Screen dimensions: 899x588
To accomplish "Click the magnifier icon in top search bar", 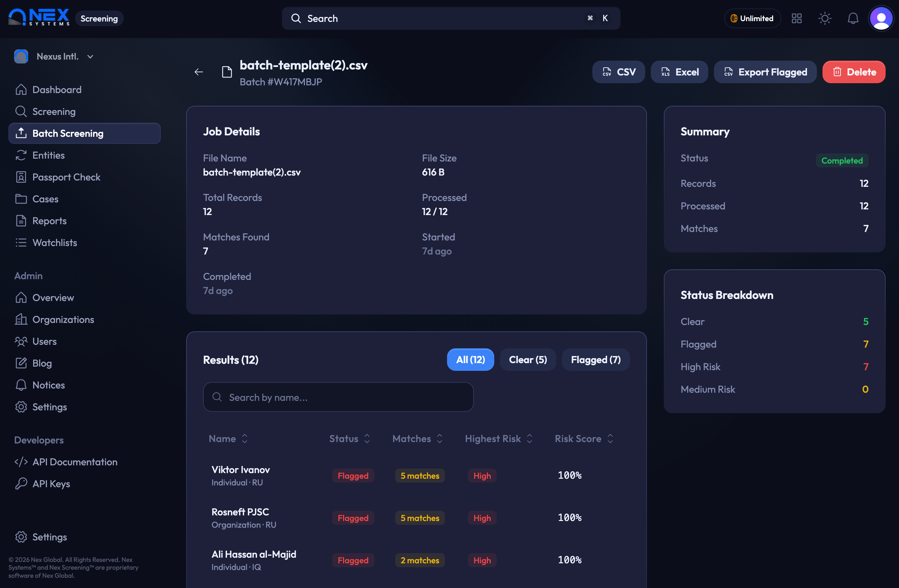I will (296, 18).
